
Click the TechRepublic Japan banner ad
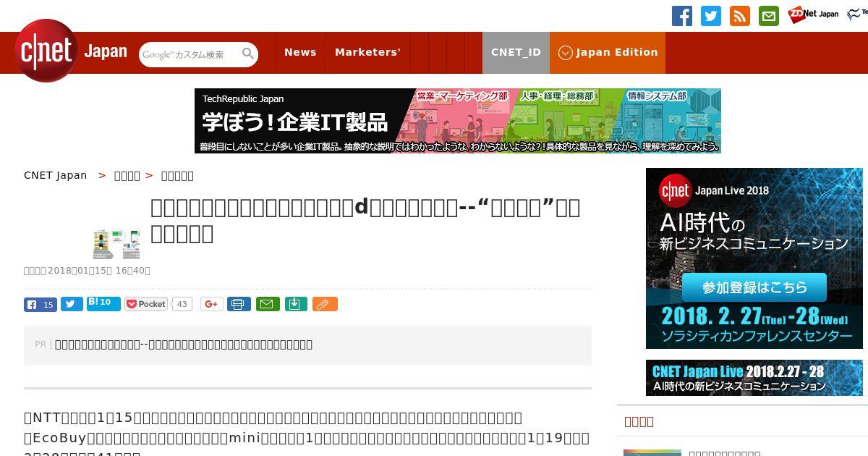458,121
